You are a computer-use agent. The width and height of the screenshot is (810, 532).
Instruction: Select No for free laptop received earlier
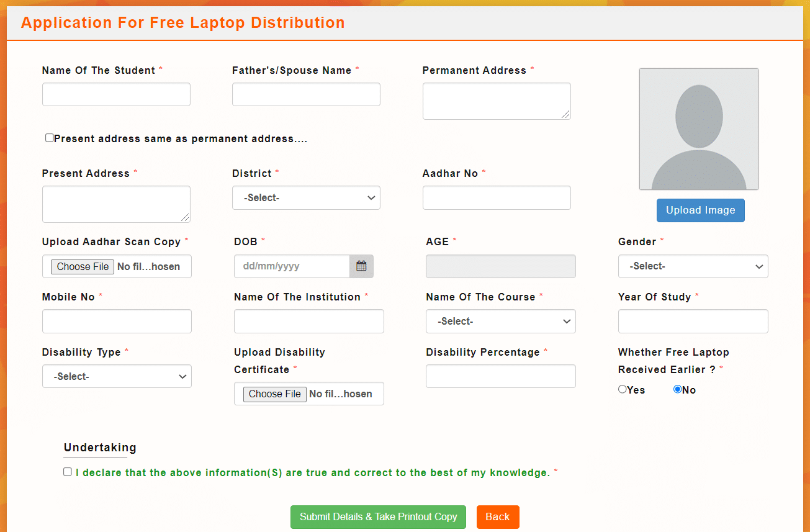tap(677, 389)
